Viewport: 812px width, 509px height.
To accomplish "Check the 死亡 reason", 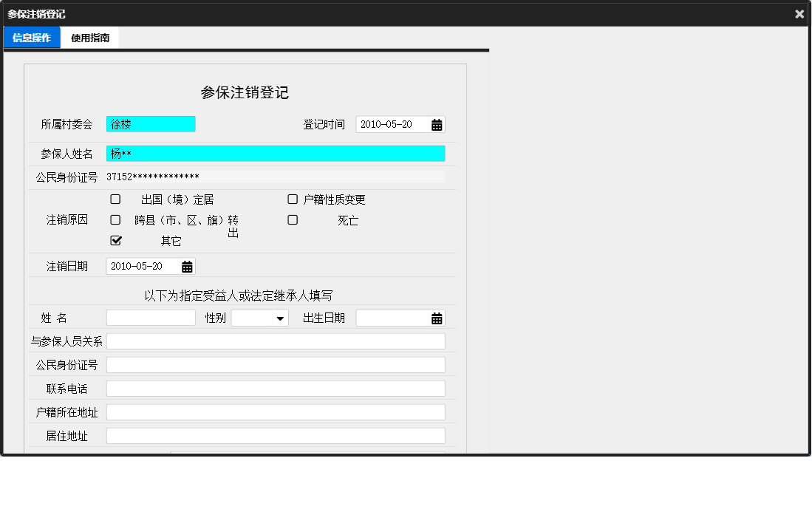I will click(x=292, y=219).
